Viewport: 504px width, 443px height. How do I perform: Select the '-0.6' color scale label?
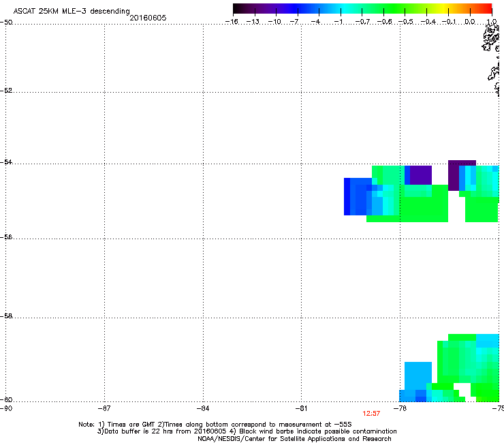384,22
